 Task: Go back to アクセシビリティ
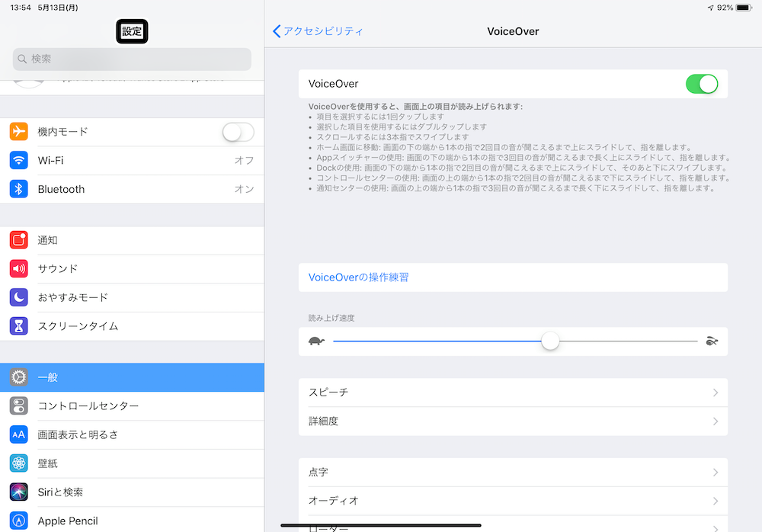pyautogui.click(x=318, y=31)
